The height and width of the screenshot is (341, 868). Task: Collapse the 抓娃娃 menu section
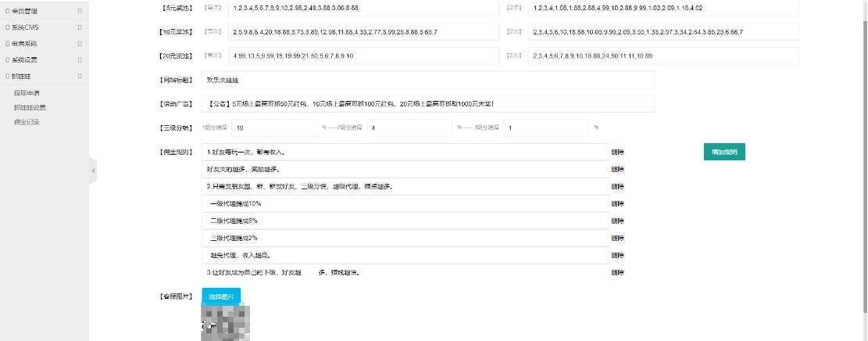point(80,77)
